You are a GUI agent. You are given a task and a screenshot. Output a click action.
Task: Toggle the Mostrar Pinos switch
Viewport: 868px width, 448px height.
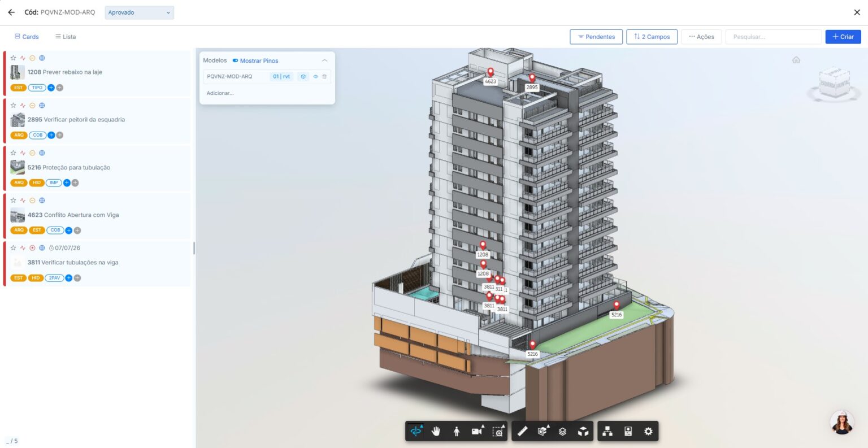click(x=235, y=60)
